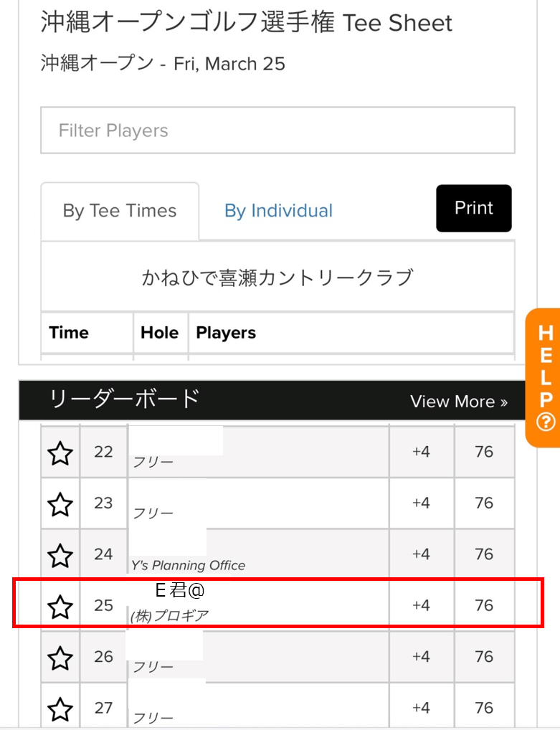The height and width of the screenshot is (730, 560).
Task: Open the orange HELP side tab
Action: (x=543, y=378)
